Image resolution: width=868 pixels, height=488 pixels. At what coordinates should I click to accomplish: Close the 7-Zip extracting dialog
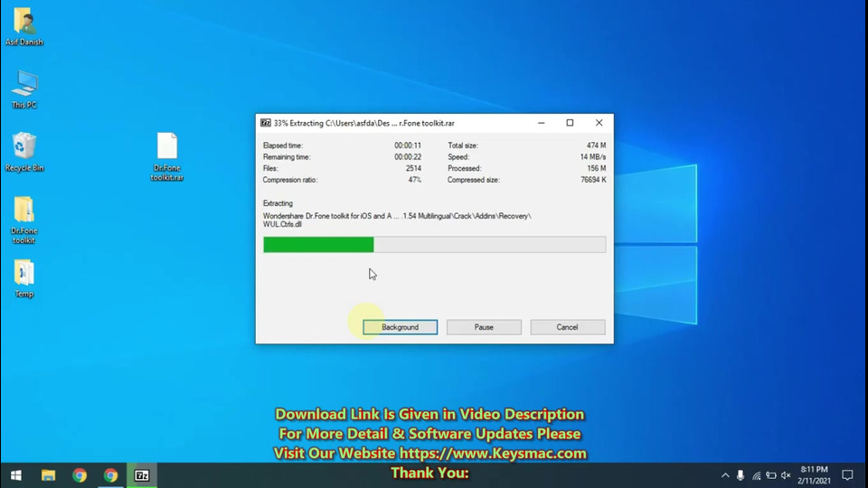[599, 123]
